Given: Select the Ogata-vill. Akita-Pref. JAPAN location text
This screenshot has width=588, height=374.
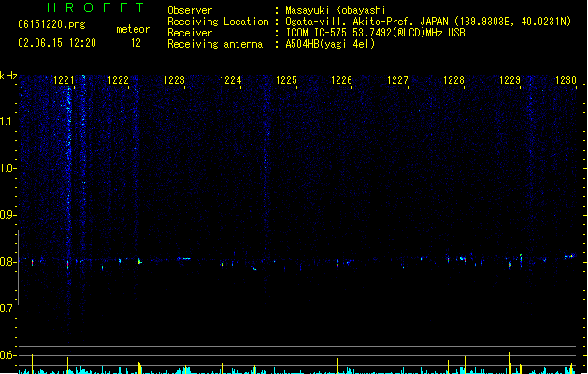Looking at the screenshot, I should point(428,22).
